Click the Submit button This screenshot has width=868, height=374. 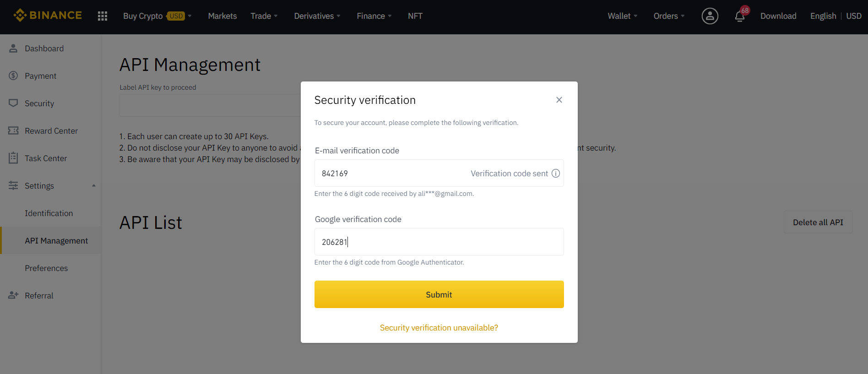point(439,294)
